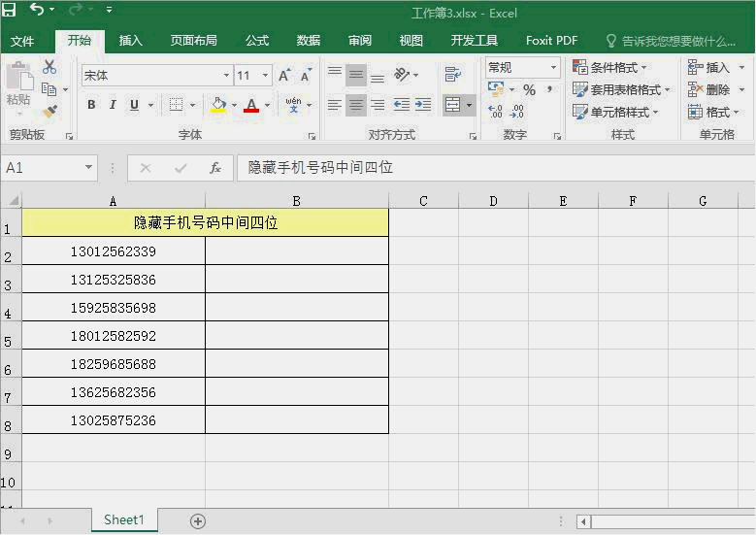Toggle middle vertical alignment

click(x=356, y=75)
